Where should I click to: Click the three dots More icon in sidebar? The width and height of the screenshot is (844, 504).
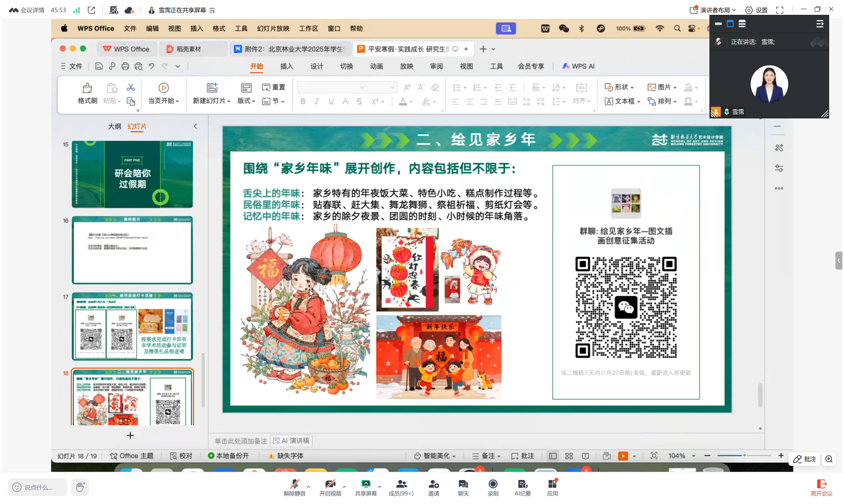[779, 188]
